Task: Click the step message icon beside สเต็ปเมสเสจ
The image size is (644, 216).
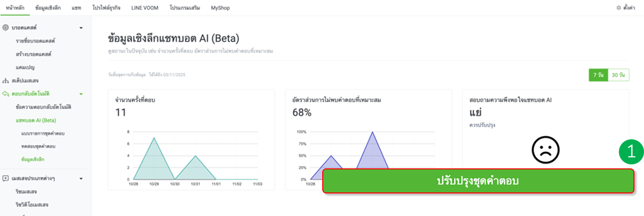Action: 5,80
